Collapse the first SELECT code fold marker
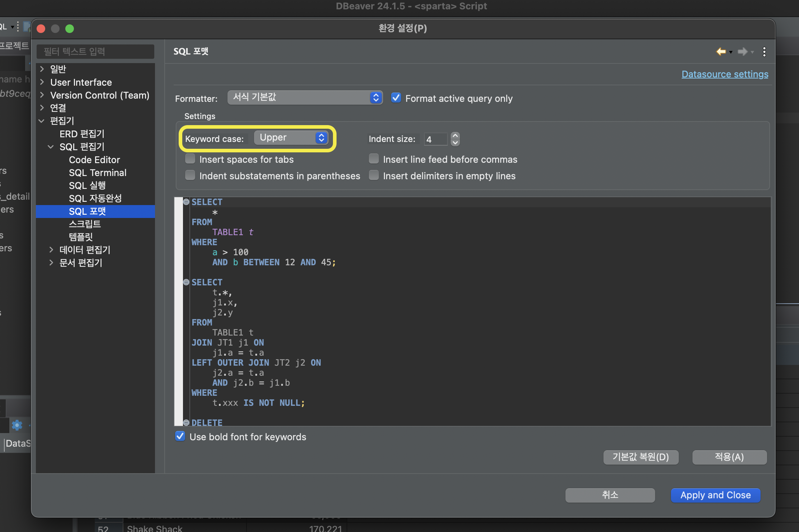The image size is (799, 532). coord(186,202)
